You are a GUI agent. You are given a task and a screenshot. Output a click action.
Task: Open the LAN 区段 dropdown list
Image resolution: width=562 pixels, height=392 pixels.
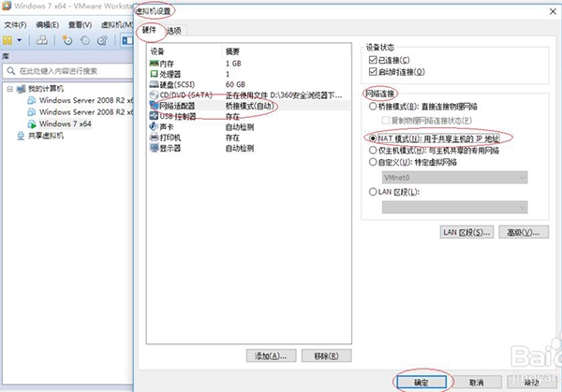pyautogui.click(x=454, y=208)
